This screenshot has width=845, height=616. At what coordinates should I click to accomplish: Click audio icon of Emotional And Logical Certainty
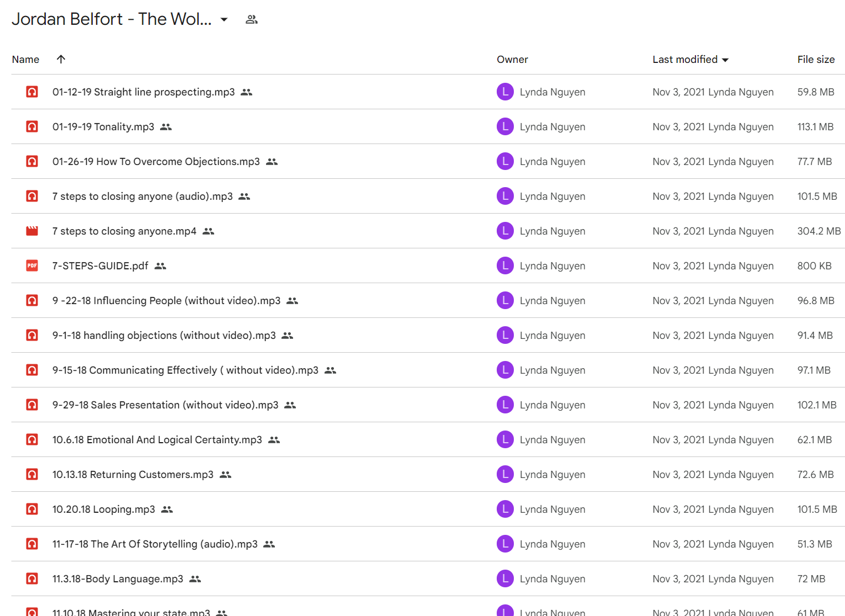32,439
